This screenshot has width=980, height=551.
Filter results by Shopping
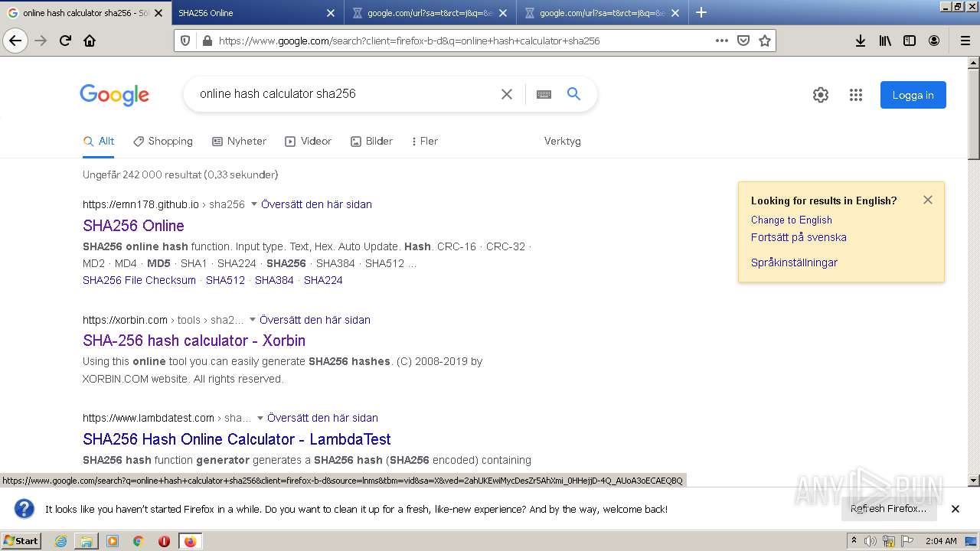click(163, 141)
